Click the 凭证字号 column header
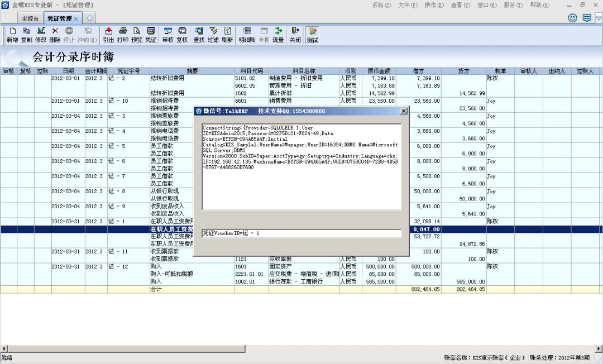 point(129,71)
